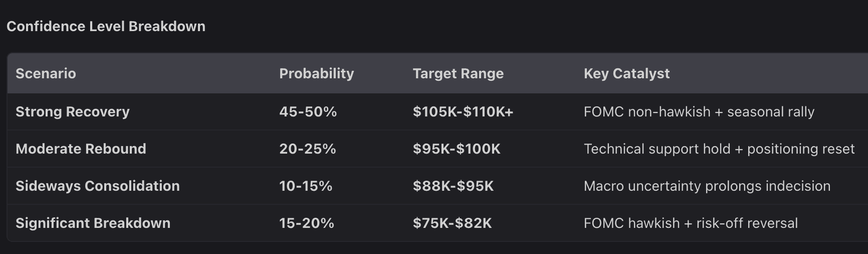Click the Scenario column header
The width and height of the screenshot is (868, 254).
click(46, 74)
